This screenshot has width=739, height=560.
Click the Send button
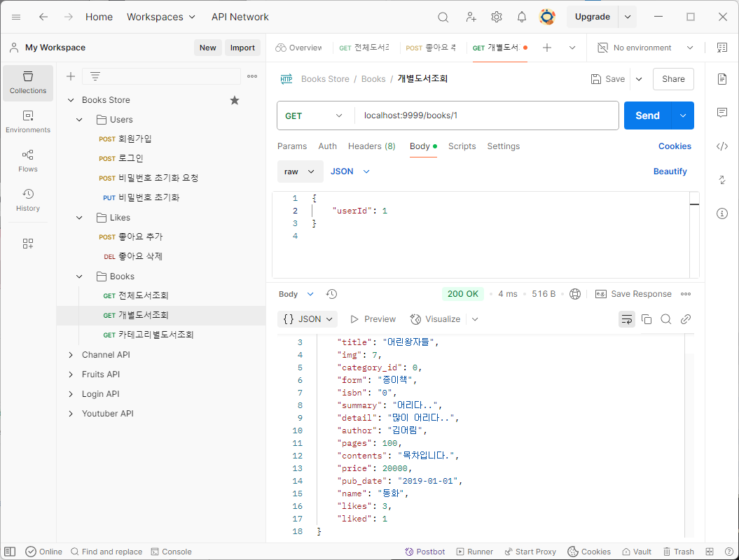pos(647,115)
